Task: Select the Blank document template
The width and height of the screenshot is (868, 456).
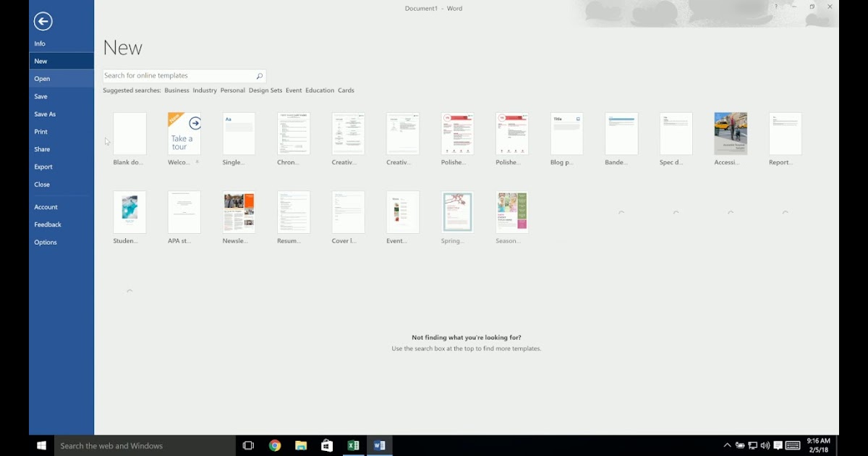Action: (129, 134)
